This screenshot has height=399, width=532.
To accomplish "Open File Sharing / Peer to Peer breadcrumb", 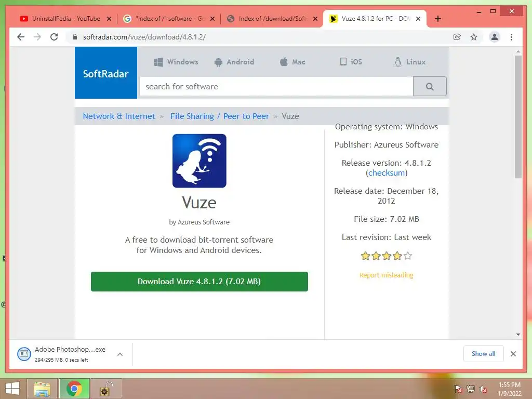I will (220, 116).
